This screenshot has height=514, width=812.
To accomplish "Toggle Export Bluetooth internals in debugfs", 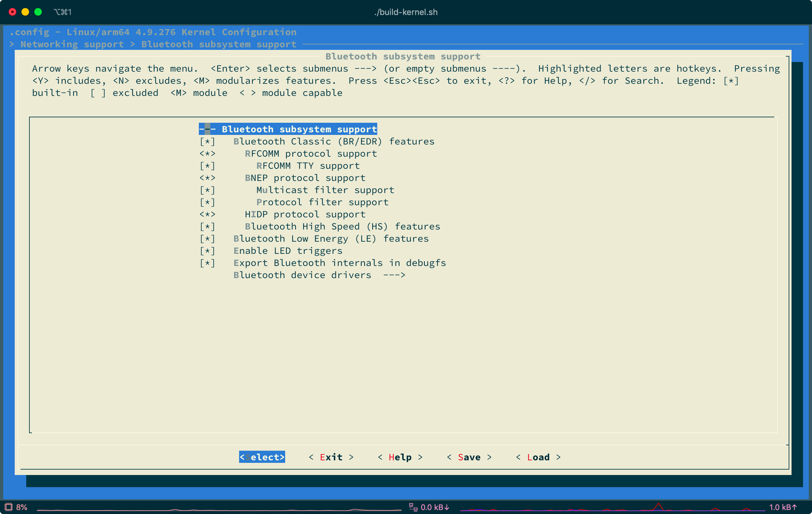I will pos(207,263).
